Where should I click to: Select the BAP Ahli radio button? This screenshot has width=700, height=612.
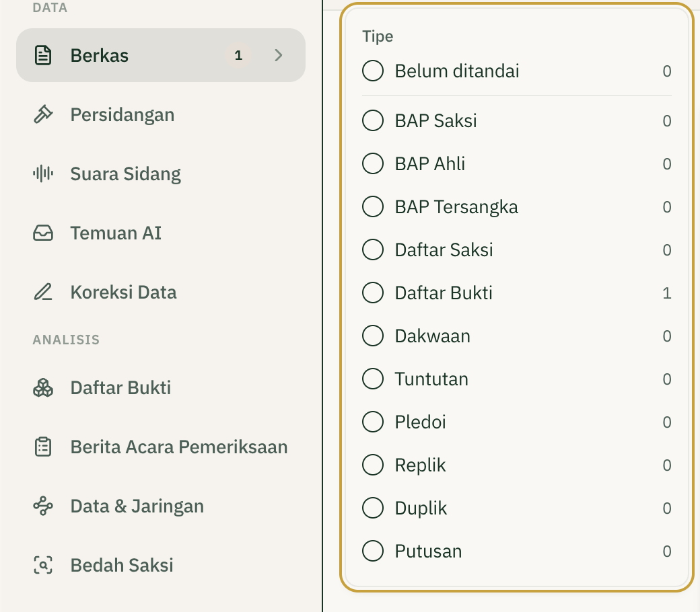[373, 163]
